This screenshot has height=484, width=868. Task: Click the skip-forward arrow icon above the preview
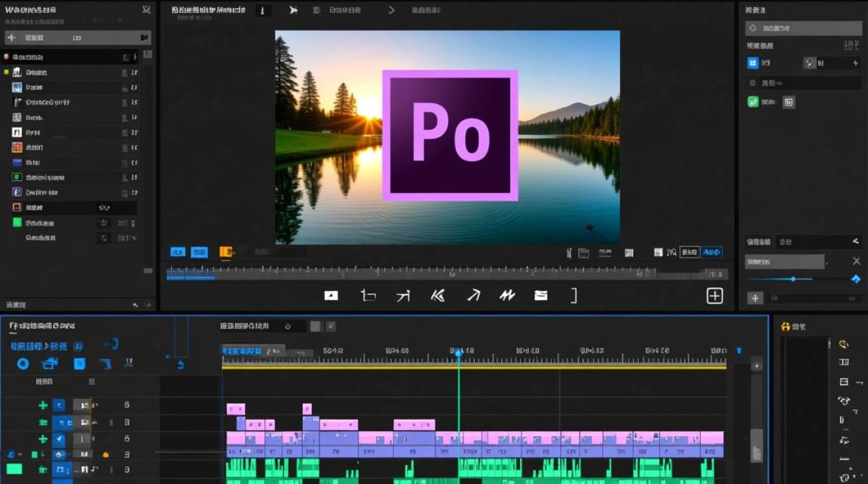pos(293,10)
